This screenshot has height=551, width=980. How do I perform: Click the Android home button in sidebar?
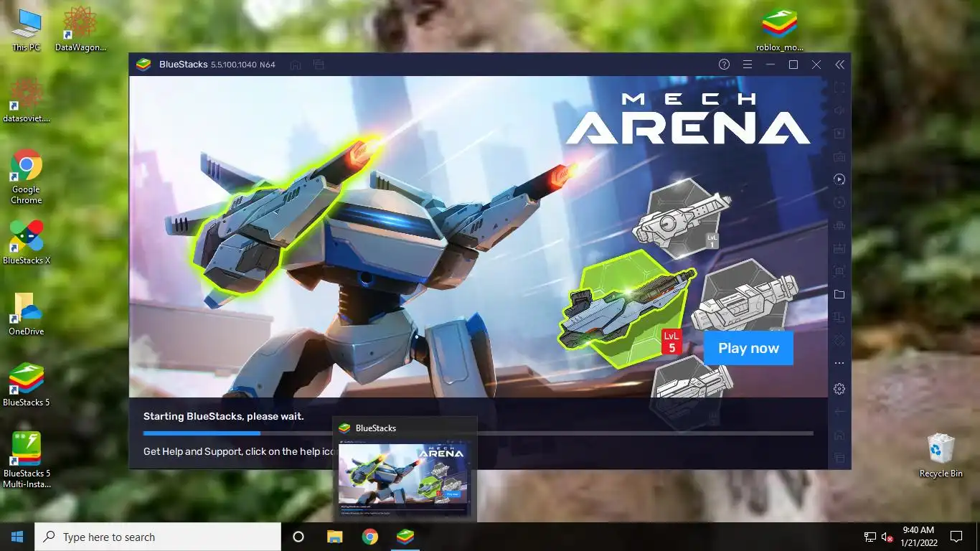coord(839,435)
